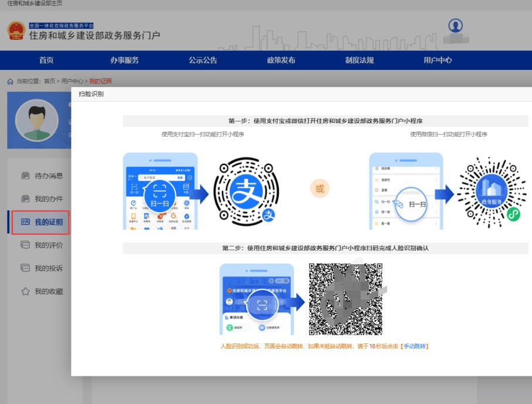Click the small Alipay badge on the QR code
This screenshot has height=404, width=532.
(269, 214)
